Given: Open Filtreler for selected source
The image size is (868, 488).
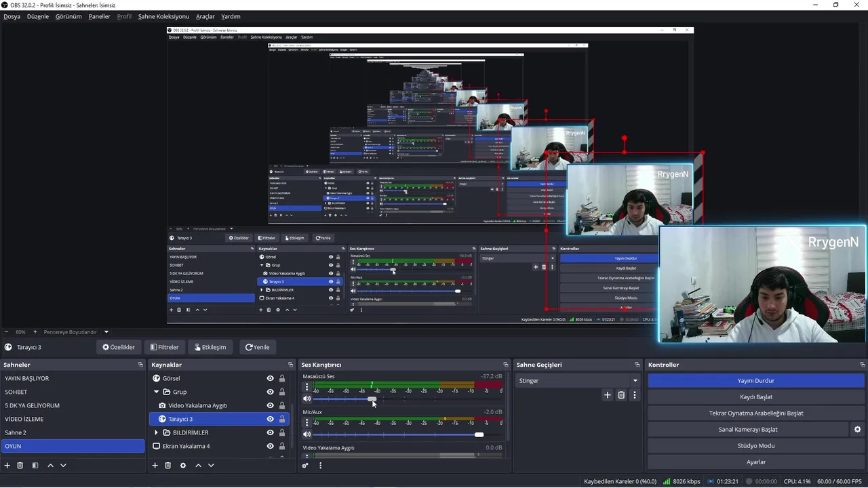Looking at the screenshot, I should point(165,347).
